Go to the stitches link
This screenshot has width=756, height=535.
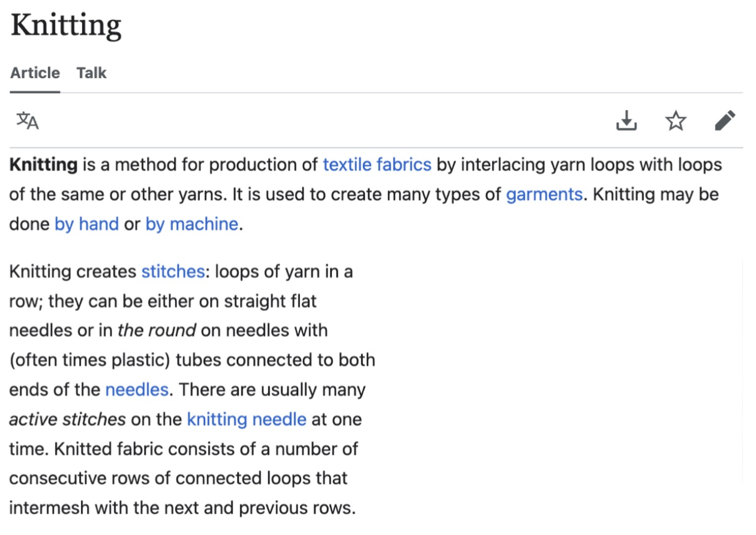click(173, 271)
